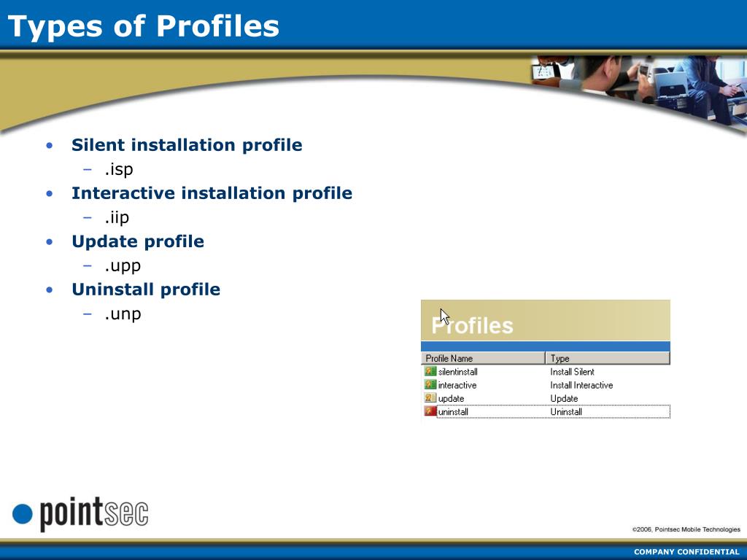This screenshot has width=747, height=560.
Task: Click the Pointsec Mobile Technologies copyright text
Action: tap(686, 529)
